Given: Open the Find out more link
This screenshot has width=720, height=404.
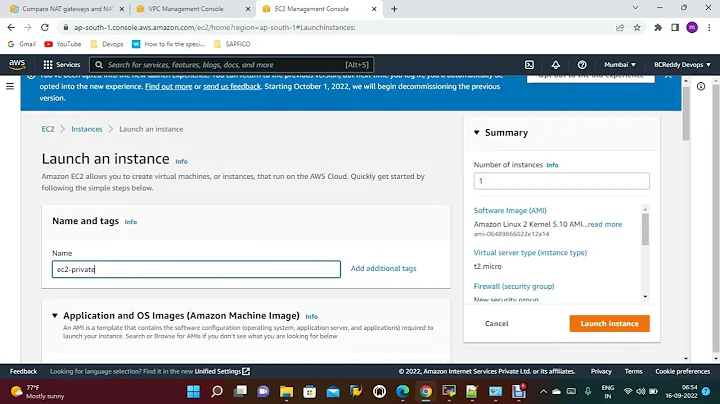Looking at the screenshot, I should [169, 86].
